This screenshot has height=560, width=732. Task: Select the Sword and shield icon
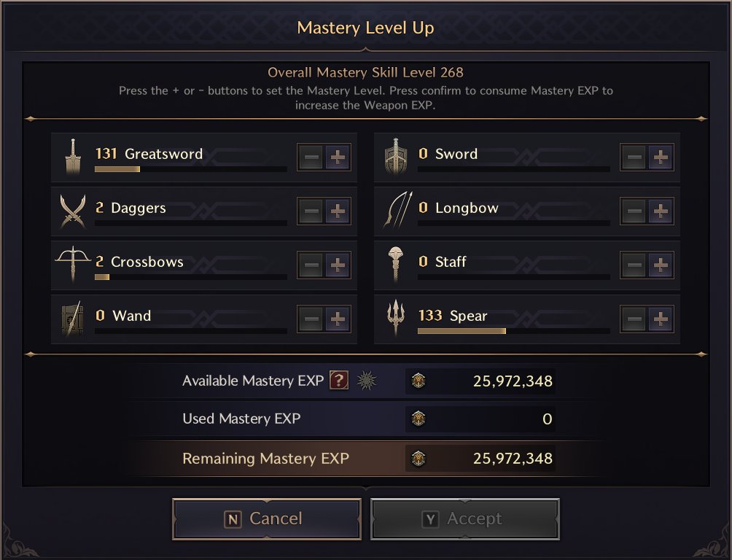(x=396, y=157)
